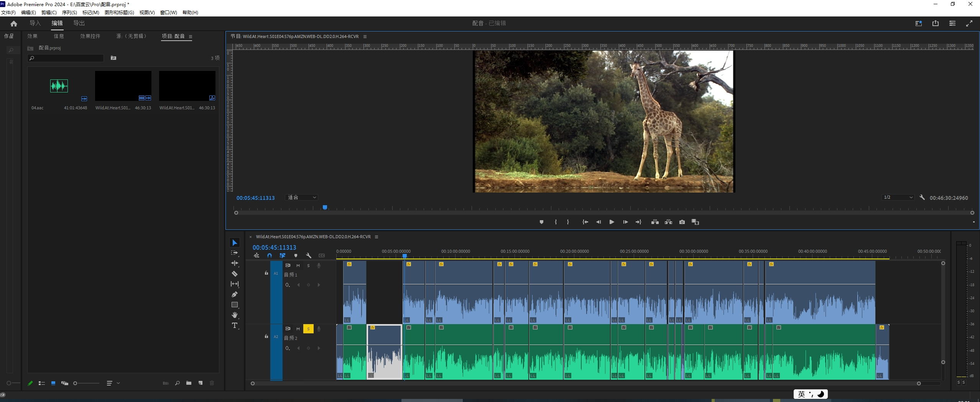Open the 序列(S) menu
Viewport: 980px width, 402px height.
(x=69, y=13)
